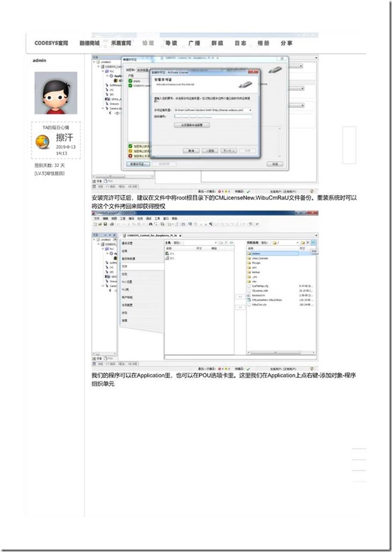This screenshot has height=552, width=392.
Task: Open the 视图 (View) menu
Action: point(114,219)
